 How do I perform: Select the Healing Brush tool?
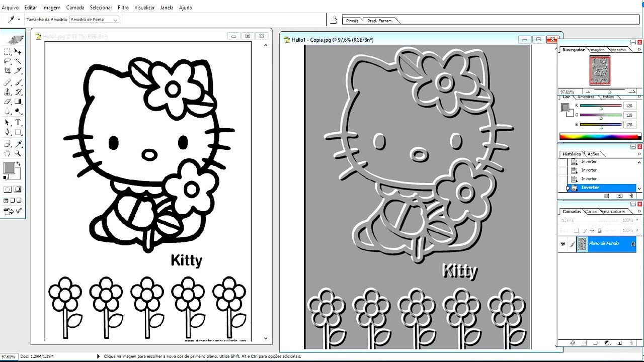pyautogui.click(x=7, y=83)
